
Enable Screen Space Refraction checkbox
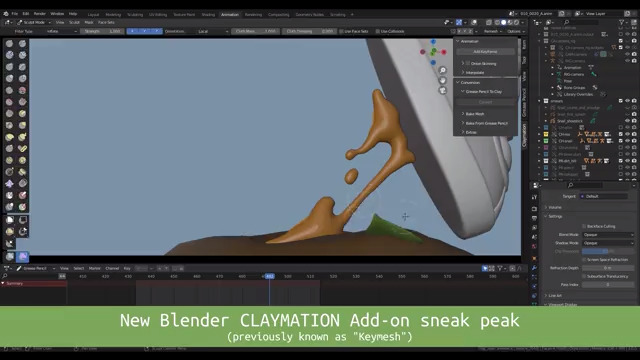pos(584,260)
